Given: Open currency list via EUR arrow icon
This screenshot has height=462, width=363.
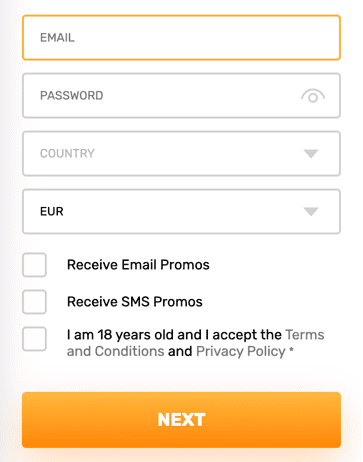Looking at the screenshot, I should click(x=311, y=212).
